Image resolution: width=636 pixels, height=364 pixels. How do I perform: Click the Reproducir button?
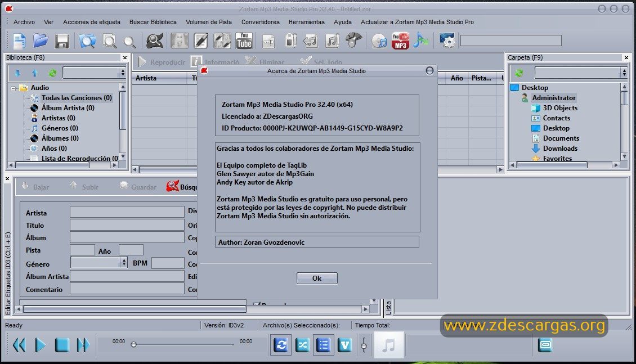161,62
